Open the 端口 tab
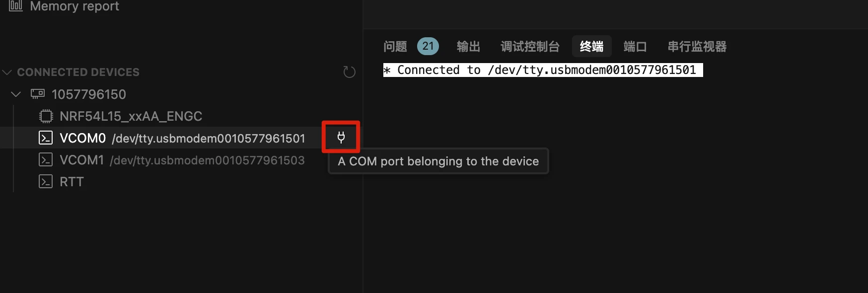868x293 pixels. tap(635, 47)
